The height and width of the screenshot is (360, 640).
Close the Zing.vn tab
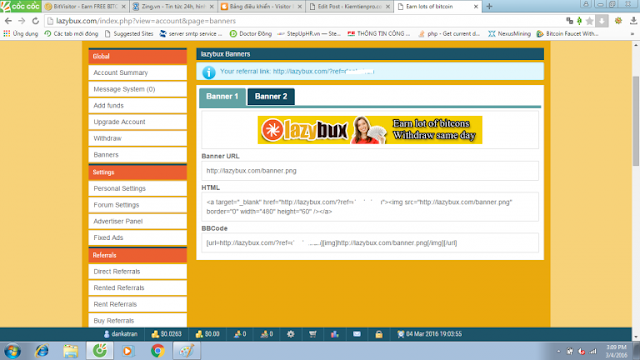pos(211,7)
